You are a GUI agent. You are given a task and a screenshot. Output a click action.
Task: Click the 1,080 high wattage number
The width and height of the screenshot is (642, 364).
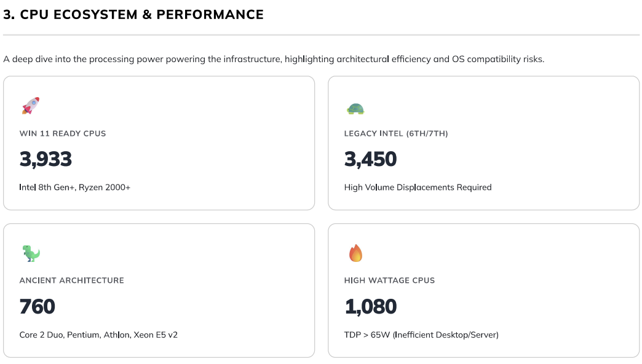click(370, 307)
